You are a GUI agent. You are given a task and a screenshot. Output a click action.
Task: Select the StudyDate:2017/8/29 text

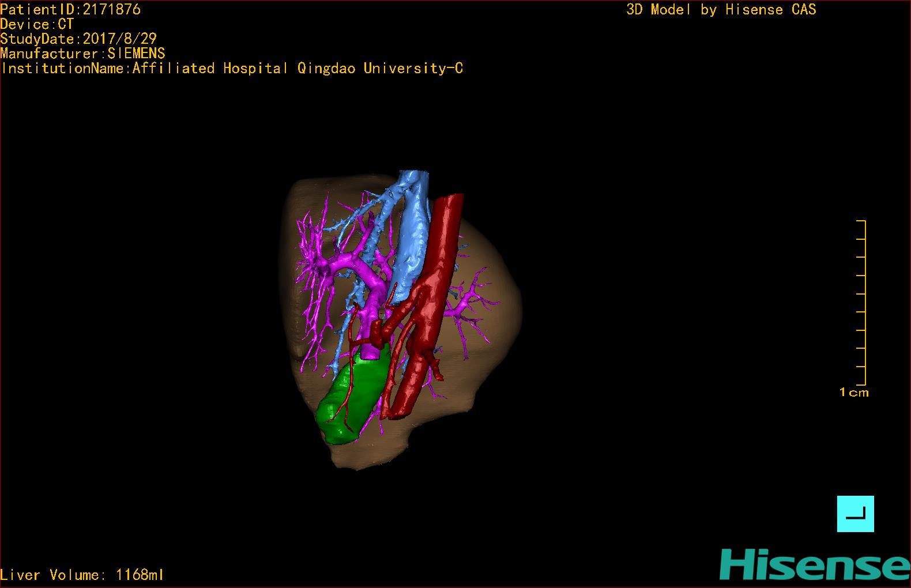[78, 39]
